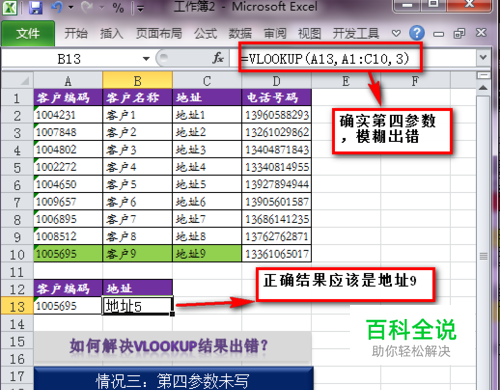Open the Customize Quick Access Toolbar dropdown
Screen dimensions: 500x390
tap(140, 9)
